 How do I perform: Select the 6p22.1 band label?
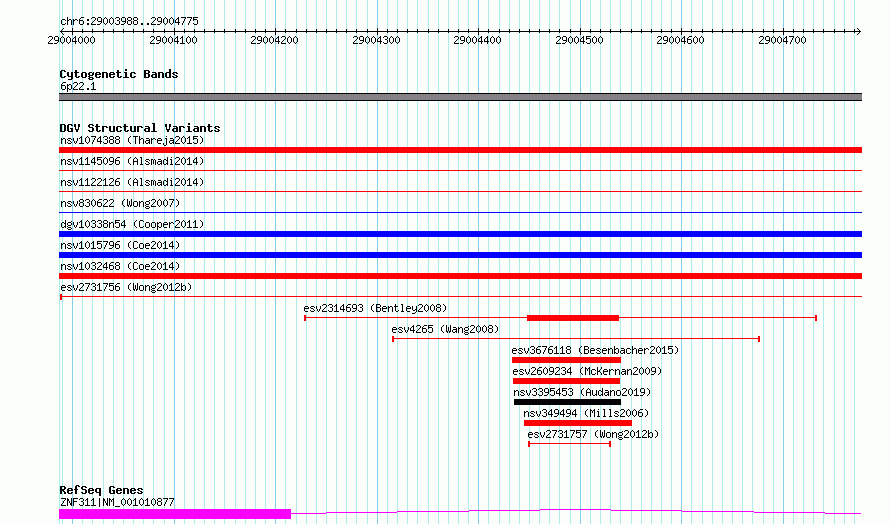[78, 86]
